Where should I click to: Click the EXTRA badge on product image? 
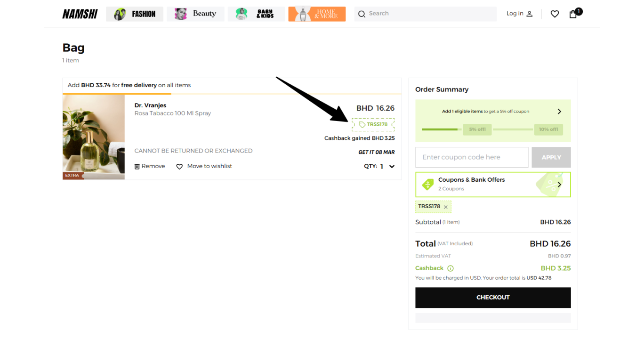(x=72, y=176)
